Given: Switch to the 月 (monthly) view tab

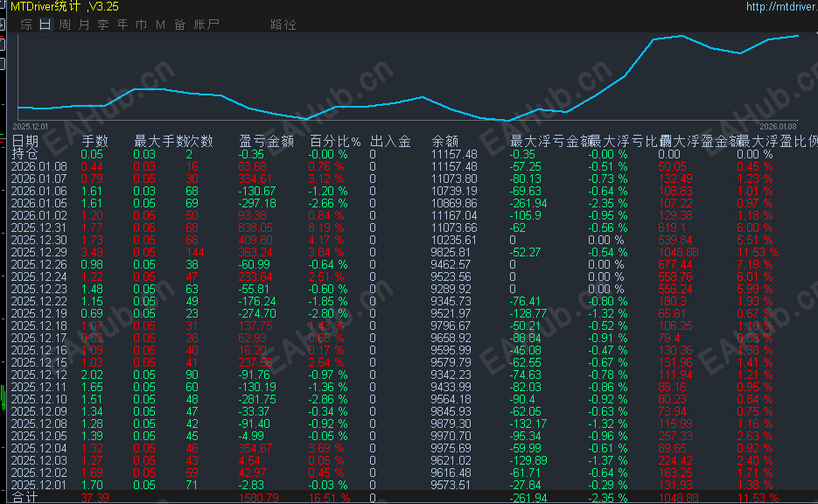Looking at the screenshot, I should click(83, 25).
